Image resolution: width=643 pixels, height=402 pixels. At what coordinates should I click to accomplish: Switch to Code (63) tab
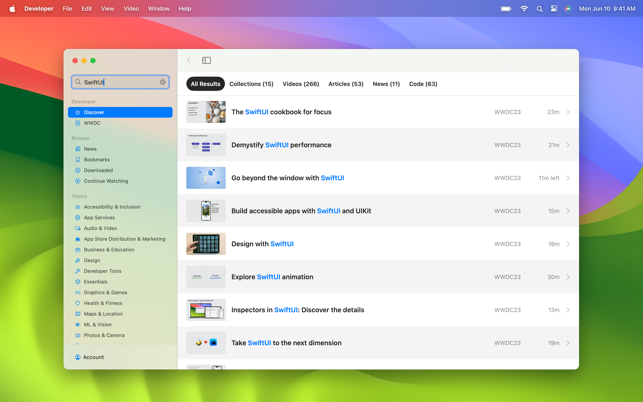pyautogui.click(x=423, y=84)
